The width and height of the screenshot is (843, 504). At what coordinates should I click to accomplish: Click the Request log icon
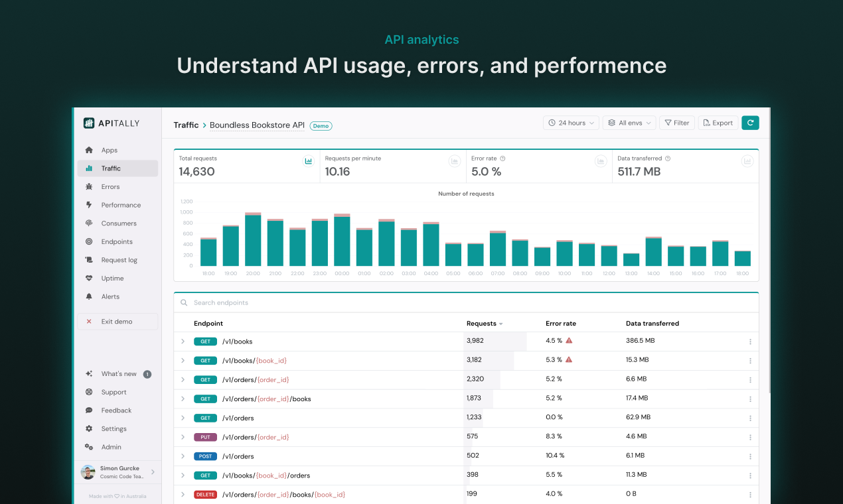pos(89,260)
